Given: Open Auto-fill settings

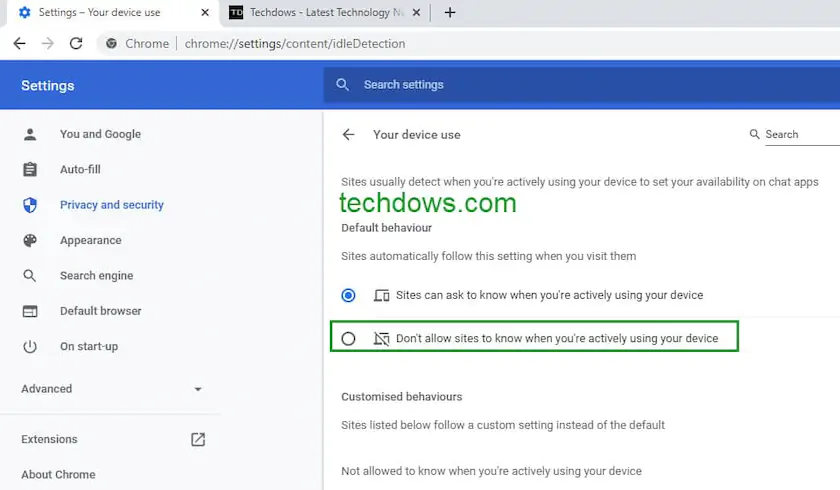Looking at the screenshot, I should tap(80, 170).
